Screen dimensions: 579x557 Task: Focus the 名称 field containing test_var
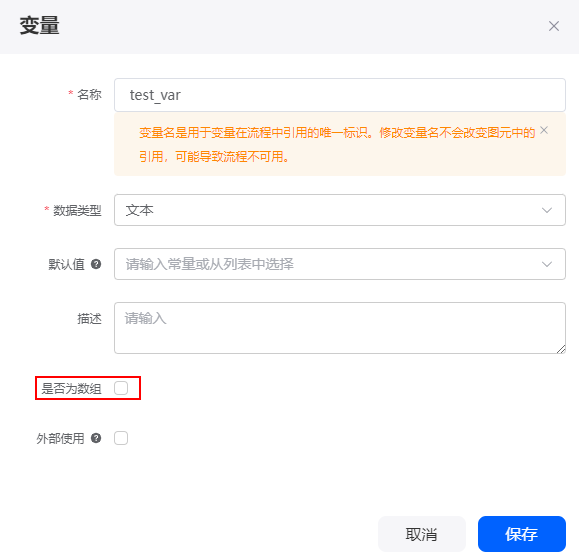point(340,95)
